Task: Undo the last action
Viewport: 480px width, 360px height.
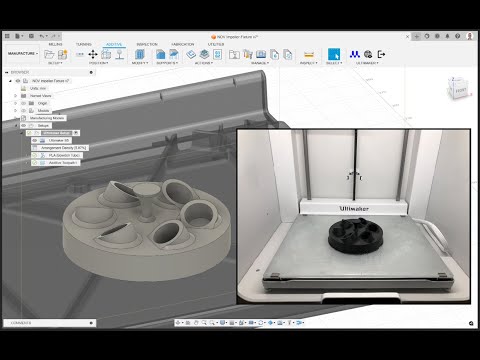Action: pos(42,36)
